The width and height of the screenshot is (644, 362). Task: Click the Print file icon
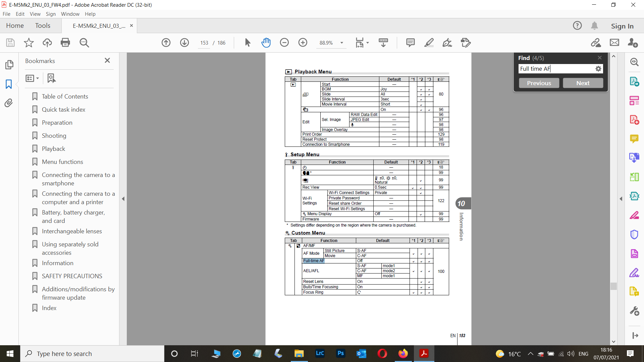pos(65,43)
